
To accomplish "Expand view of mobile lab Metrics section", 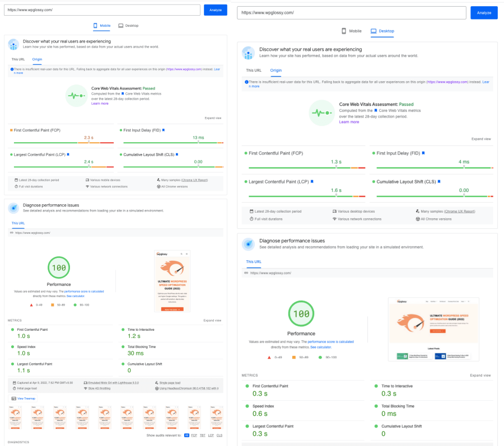I will [212, 321].
